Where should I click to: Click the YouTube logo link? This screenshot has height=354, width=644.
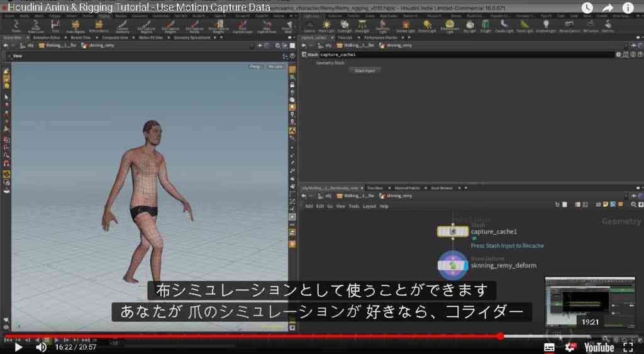pos(599,348)
